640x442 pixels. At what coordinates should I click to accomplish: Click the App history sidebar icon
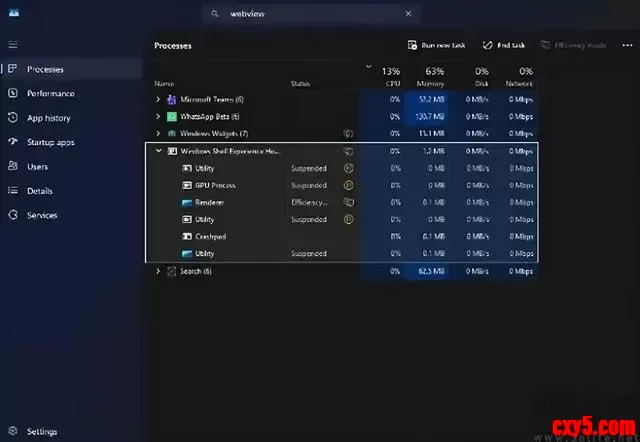[13, 118]
